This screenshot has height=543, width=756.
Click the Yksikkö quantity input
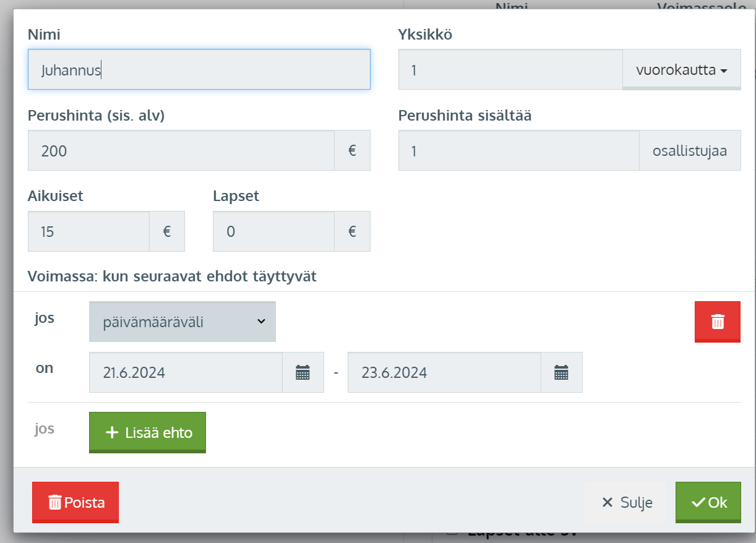coord(510,70)
